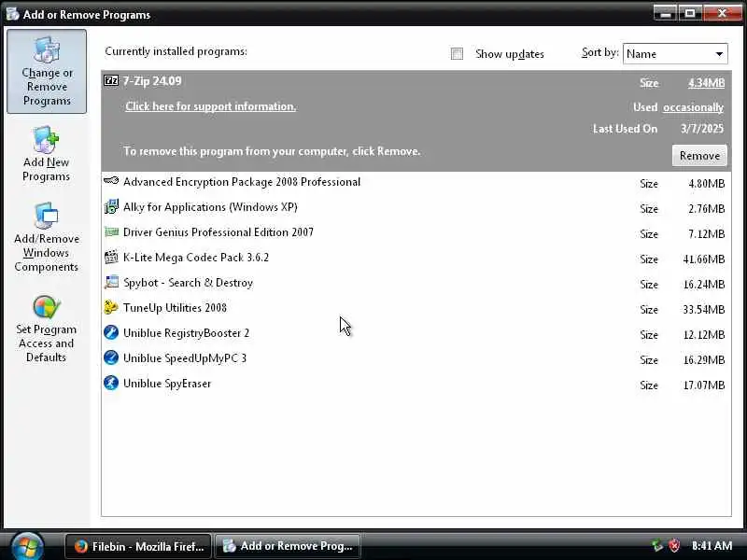Select Uniblue SpeedUpMyPC 3 entry
The width and height of the screenshot is (747, 560).
coord(416,359)
